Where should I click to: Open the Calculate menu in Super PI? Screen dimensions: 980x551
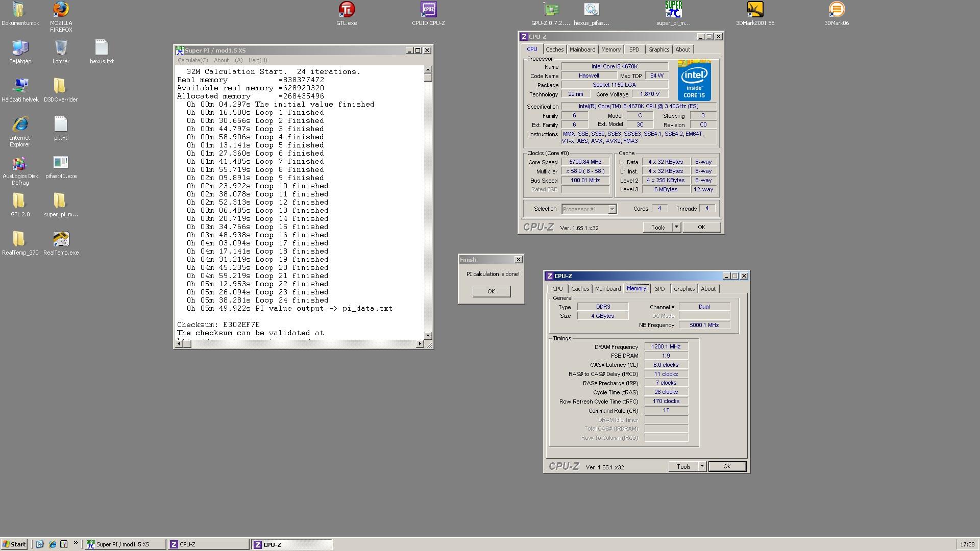pyautogui.click(x=192, y=60)
